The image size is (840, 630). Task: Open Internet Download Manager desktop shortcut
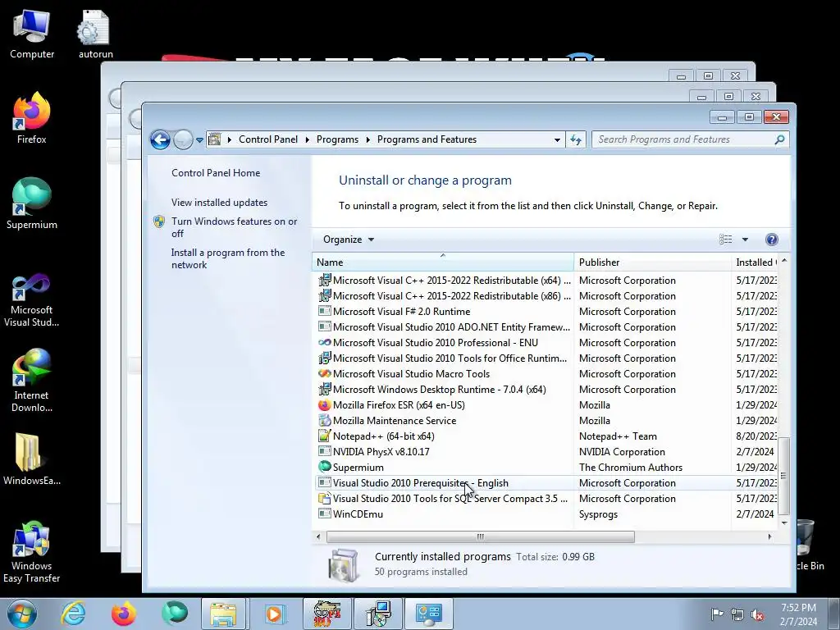[32, 381]
